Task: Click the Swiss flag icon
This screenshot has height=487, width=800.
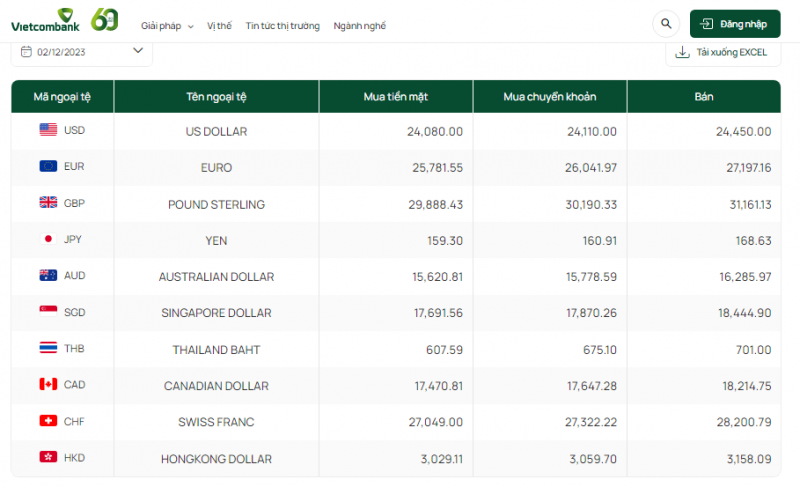Action: point(48,421)
